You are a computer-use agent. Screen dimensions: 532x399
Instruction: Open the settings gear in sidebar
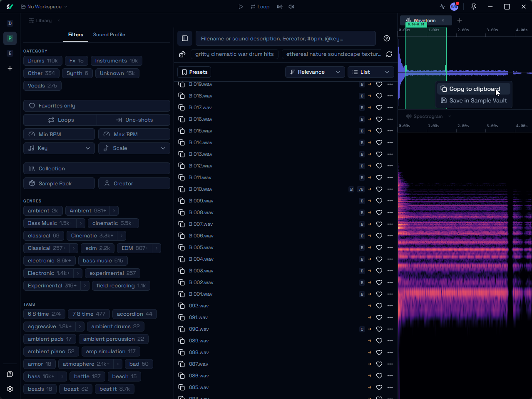point(10,389)
